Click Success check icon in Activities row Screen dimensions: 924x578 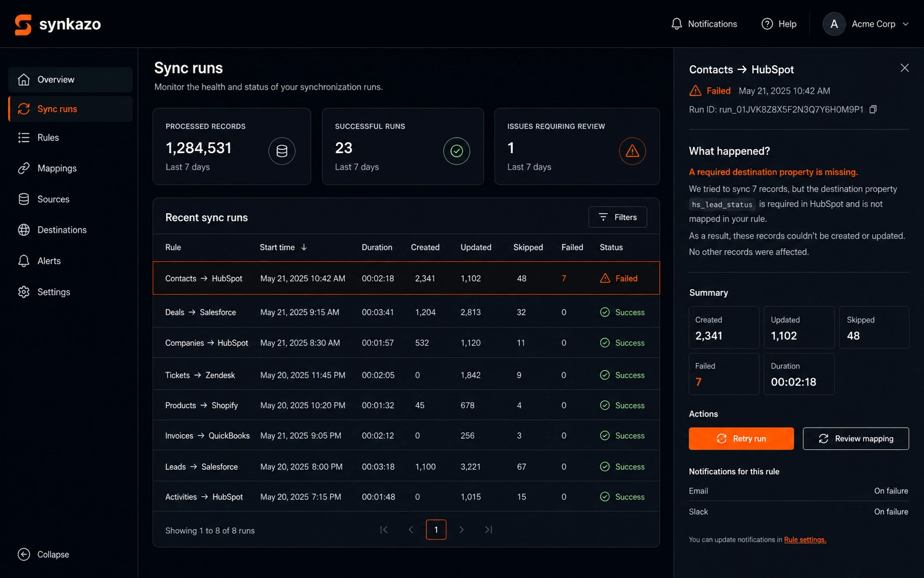pyautogui.click(x=605, y=497)
